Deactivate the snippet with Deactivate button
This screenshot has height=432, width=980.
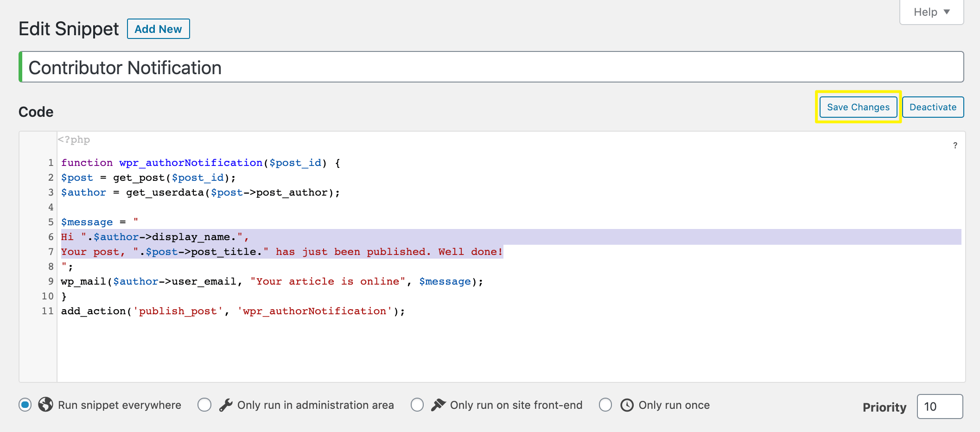tap(933, 107)
